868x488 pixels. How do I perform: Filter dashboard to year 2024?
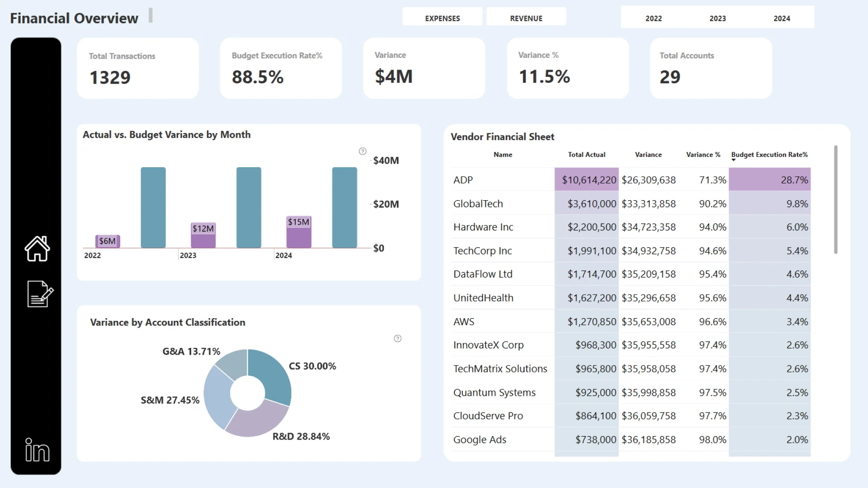click(x=782, y=19)
